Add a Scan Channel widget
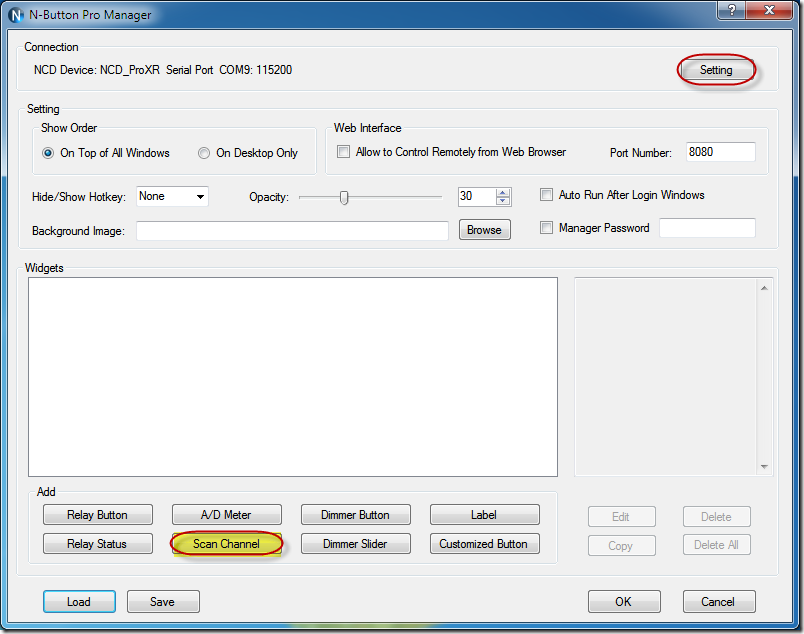 [226, 544]
